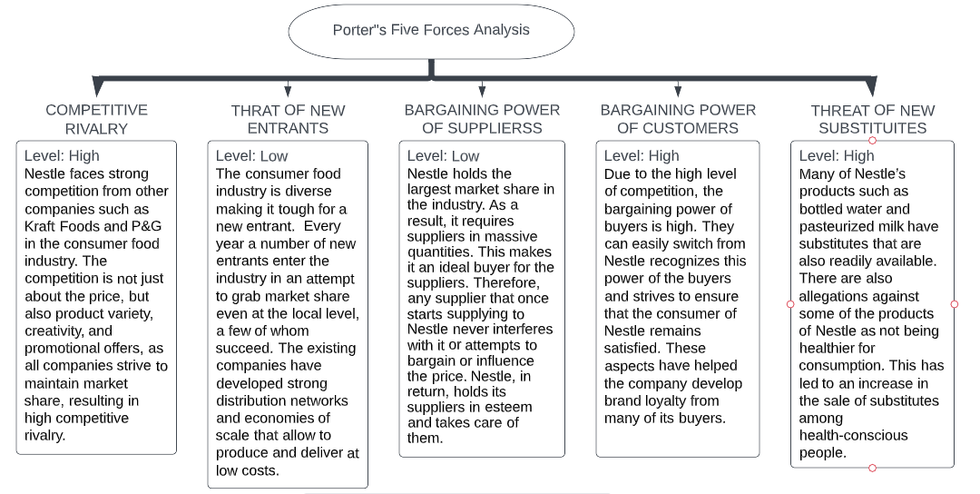Click right connection handle of selected substitutes box
Image resolution: width=980 pixels, height=494 pixels.
click(955, 304)
